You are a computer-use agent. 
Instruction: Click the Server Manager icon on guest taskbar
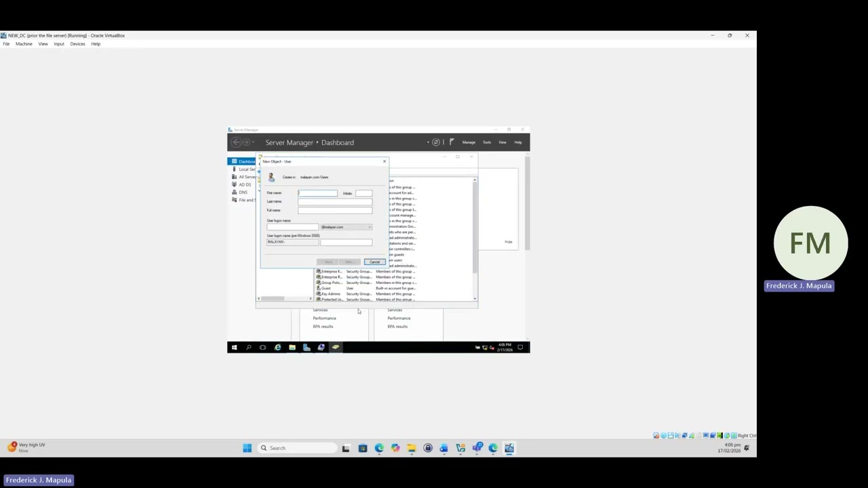(x=307, y=347)
